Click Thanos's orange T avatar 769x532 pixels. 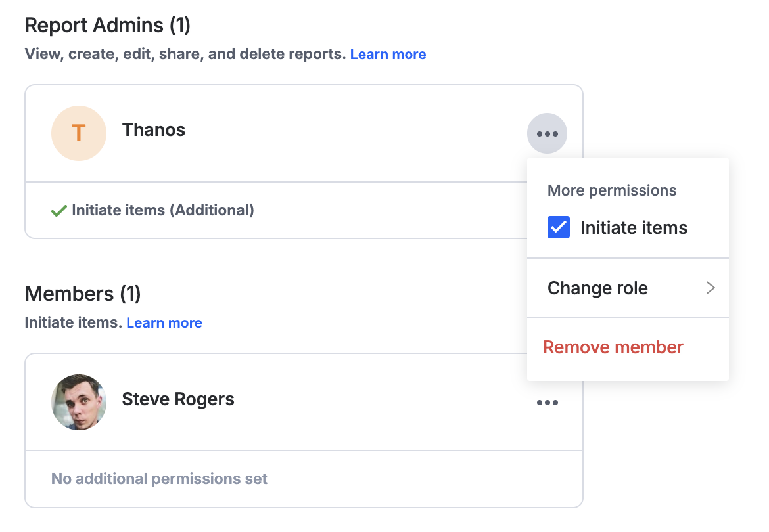coord(79,133)
